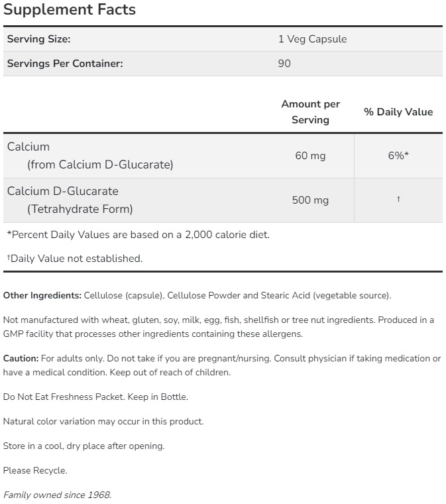Viewport: 446px width, 504px height.
Task: Click the dagger symbol in Daily Value column
Action: pyautogui.click(x=398, y=200)
